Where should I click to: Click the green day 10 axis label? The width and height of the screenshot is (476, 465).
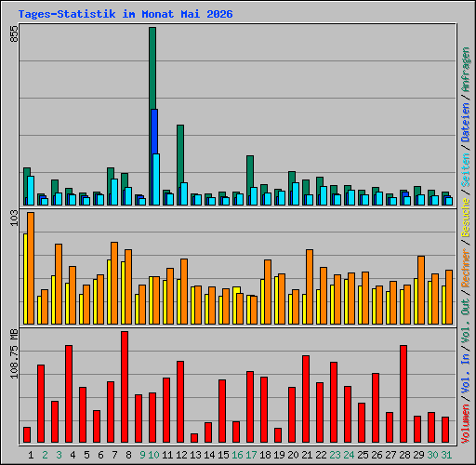(153, 455)
